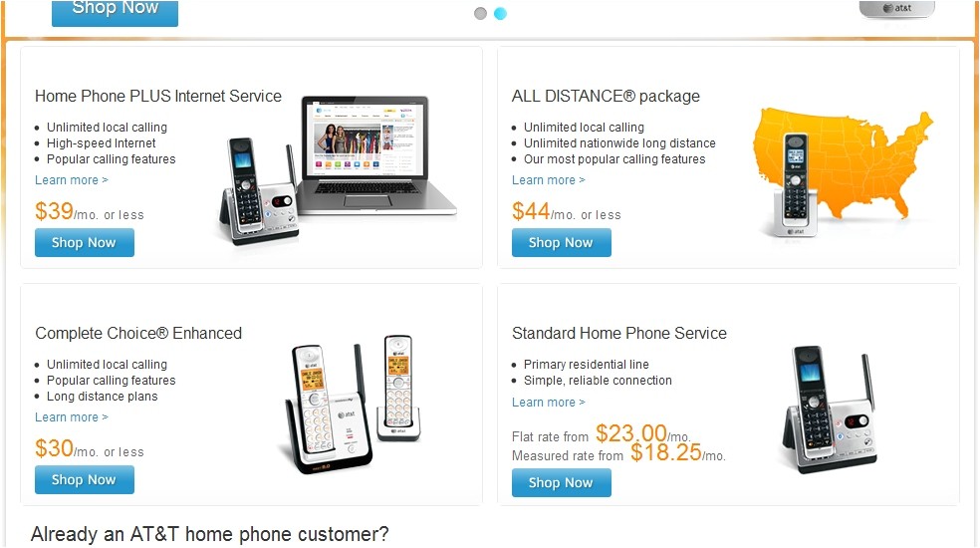Click the Standard Home Phone Service heading

pos(619,334)
